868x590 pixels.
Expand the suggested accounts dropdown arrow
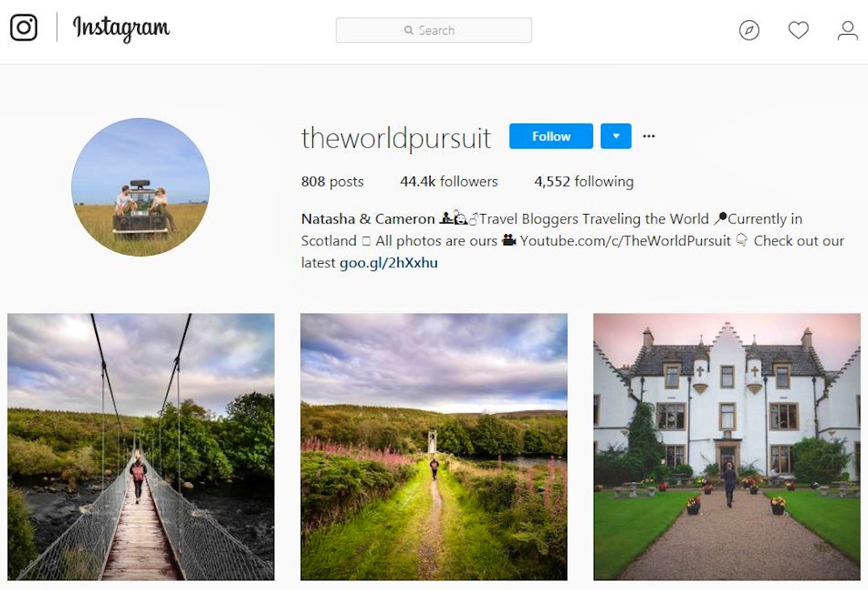pos(616,136)
